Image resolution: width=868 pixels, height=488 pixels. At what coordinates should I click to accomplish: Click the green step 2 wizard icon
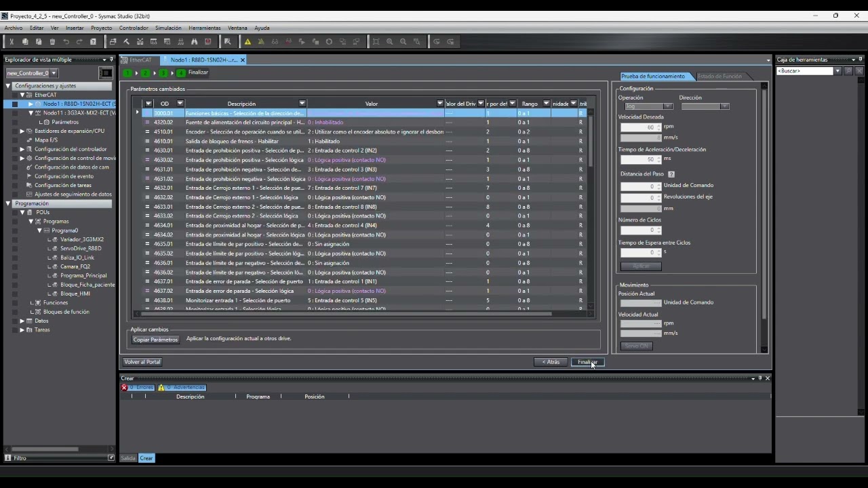click(x=146, y=73)
